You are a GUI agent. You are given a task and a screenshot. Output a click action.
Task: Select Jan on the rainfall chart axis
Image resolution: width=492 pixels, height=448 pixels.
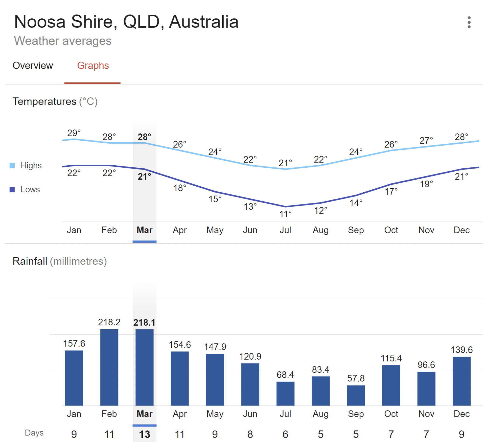pos(74,414)
